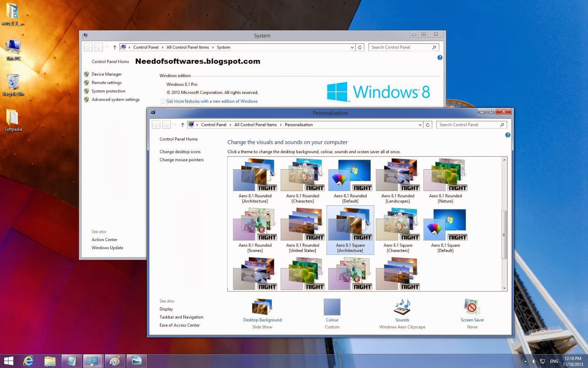
Task: Open Sounds Windows Aero Cityscape icon
Action: (x=402, y=307)
